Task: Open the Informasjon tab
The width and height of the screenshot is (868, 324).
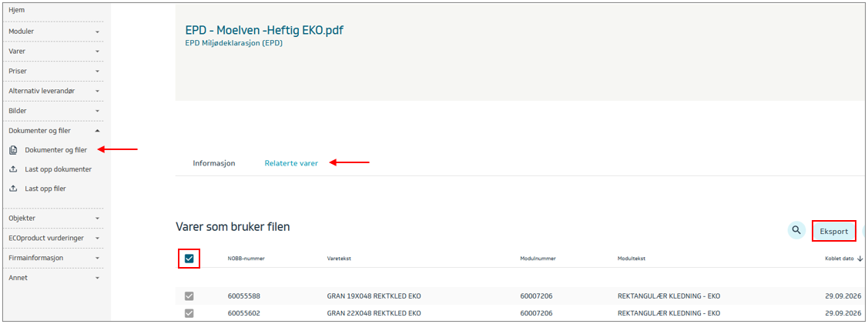Action: tap(214, 163)
